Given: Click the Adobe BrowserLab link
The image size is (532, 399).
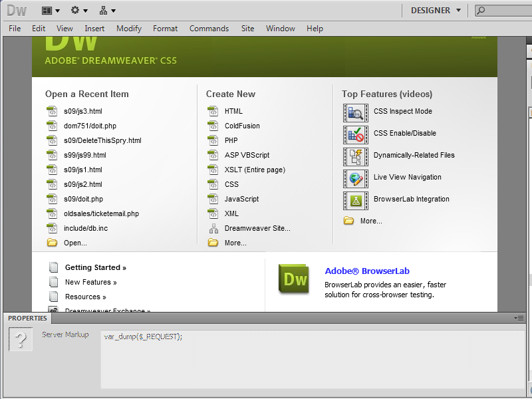Looking at the screenshot, I should tap(366, 271).
